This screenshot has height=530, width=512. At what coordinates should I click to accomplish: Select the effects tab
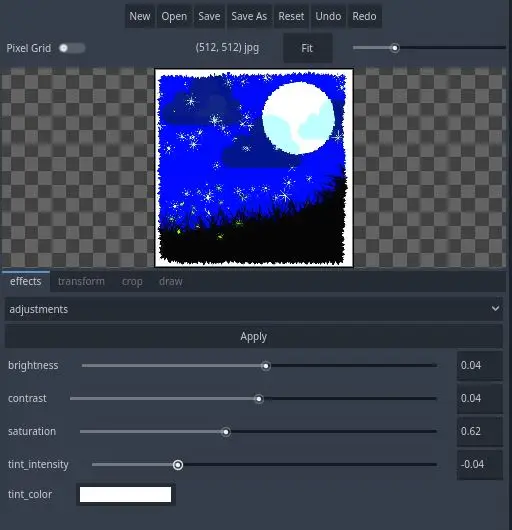[26, 281]
